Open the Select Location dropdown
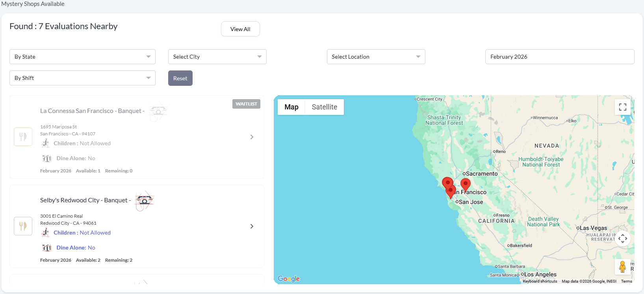 click(x=376, y=57)
